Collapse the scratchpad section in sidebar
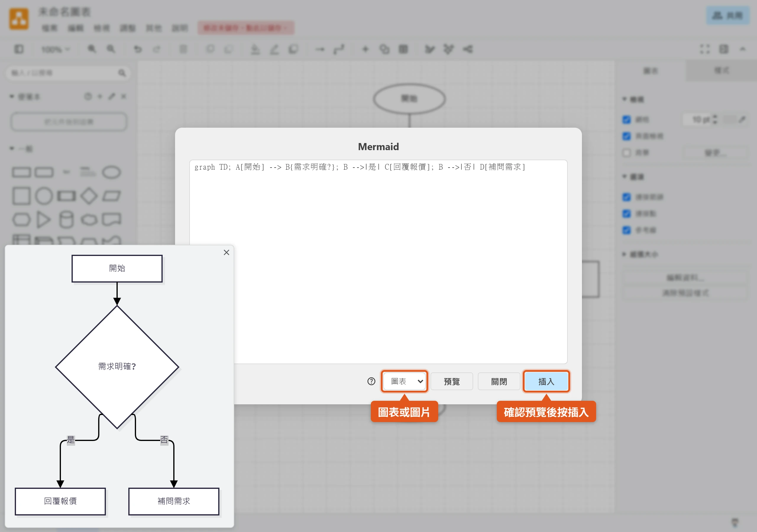The width and height of the screenshot is (757, 532). click(25, 97)
